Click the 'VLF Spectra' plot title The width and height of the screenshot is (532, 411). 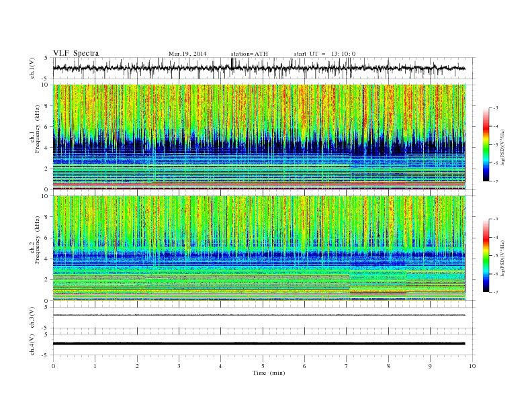click(76, 53)
